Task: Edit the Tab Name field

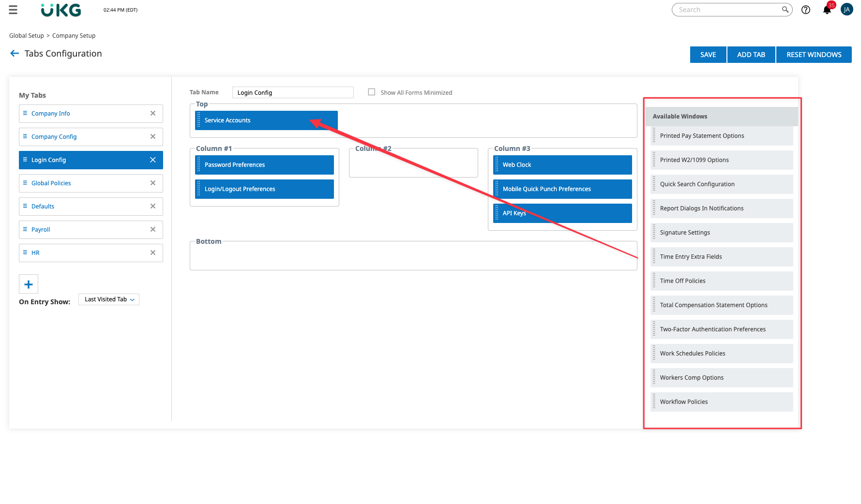Action: 293,92
